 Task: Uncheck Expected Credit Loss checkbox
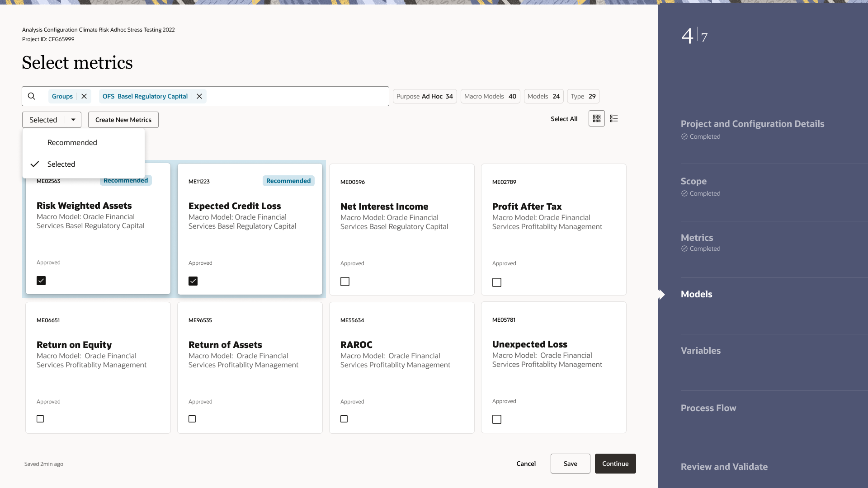coord(193,281)
